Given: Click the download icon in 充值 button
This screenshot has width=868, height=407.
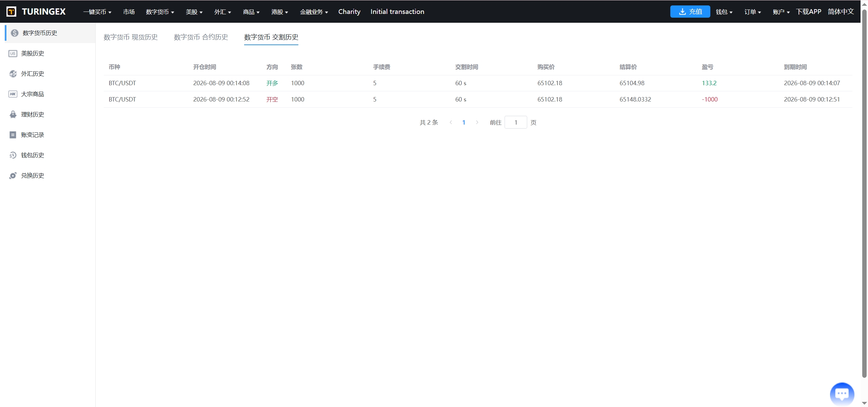Looking at the screenshot, I should [x=682, y=12].
